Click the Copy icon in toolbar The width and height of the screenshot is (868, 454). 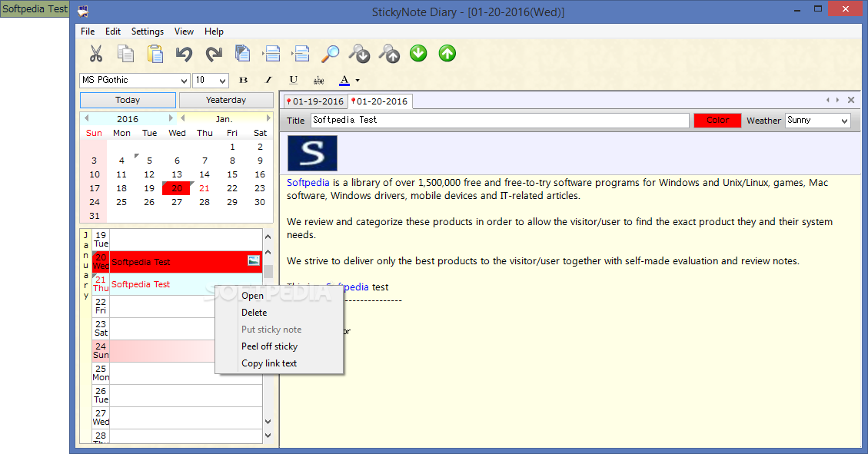click(x=125, y=54)
